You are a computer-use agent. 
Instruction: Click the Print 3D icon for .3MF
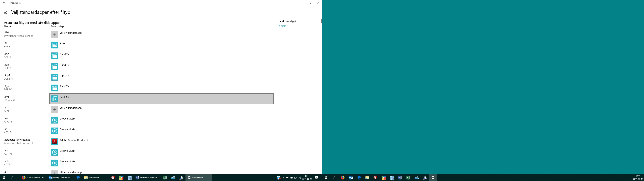[55, 99]
